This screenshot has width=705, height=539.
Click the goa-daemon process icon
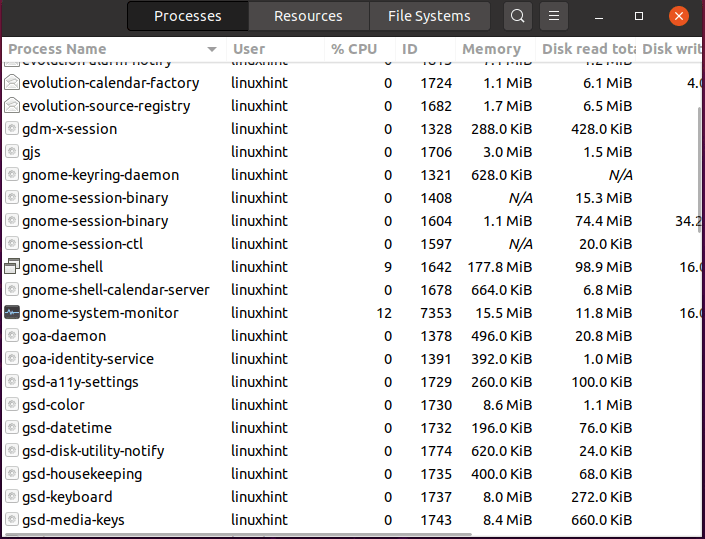[x=12, y=335]
